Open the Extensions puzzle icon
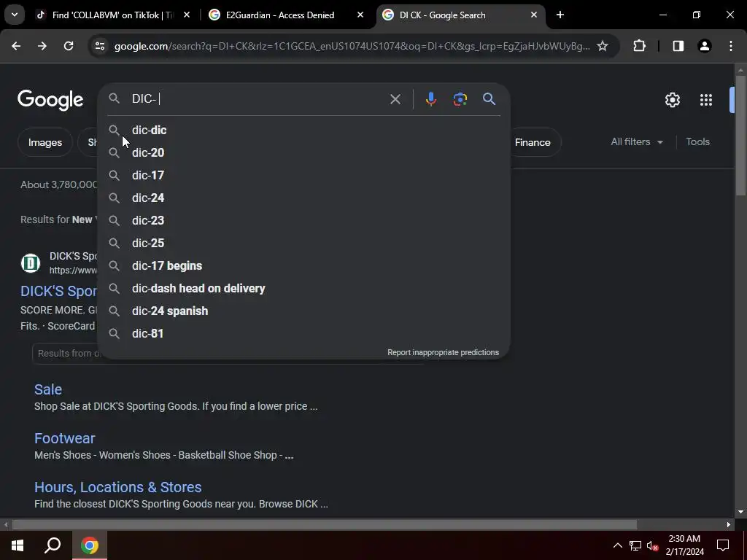The height and width of the screenshot is (560, 747). tap(639, 46)
